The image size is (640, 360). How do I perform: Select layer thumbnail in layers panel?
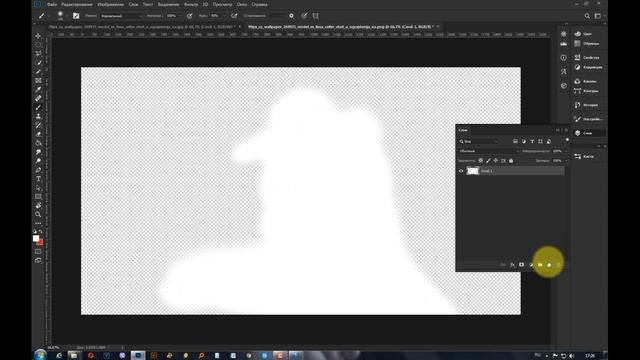point(473,171)
